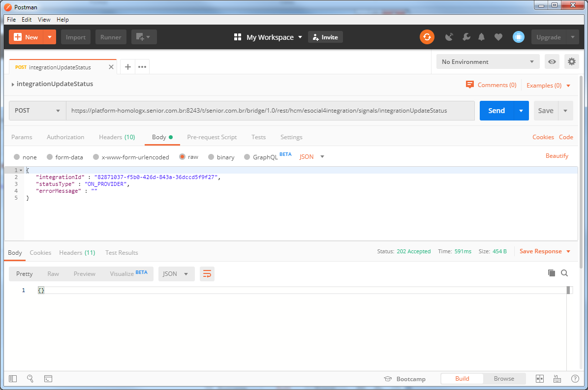Toggle response line wrap icon
The image size is (588, 390).
coord(207,274)
